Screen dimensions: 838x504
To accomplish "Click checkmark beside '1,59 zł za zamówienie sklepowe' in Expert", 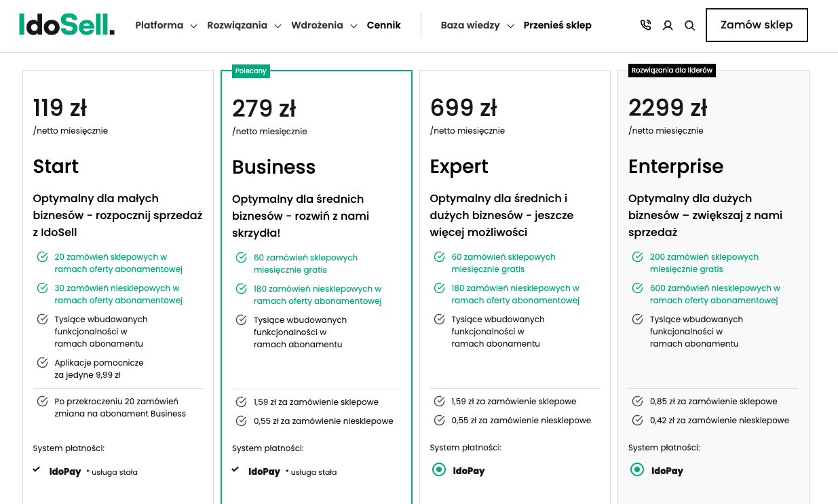I will click(x=440, y=401).
